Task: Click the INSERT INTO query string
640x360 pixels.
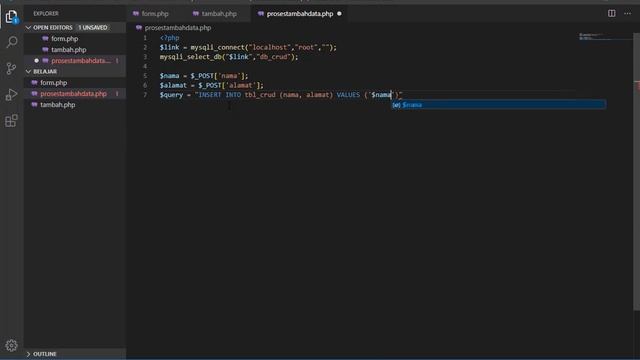Action: (298, 95)
